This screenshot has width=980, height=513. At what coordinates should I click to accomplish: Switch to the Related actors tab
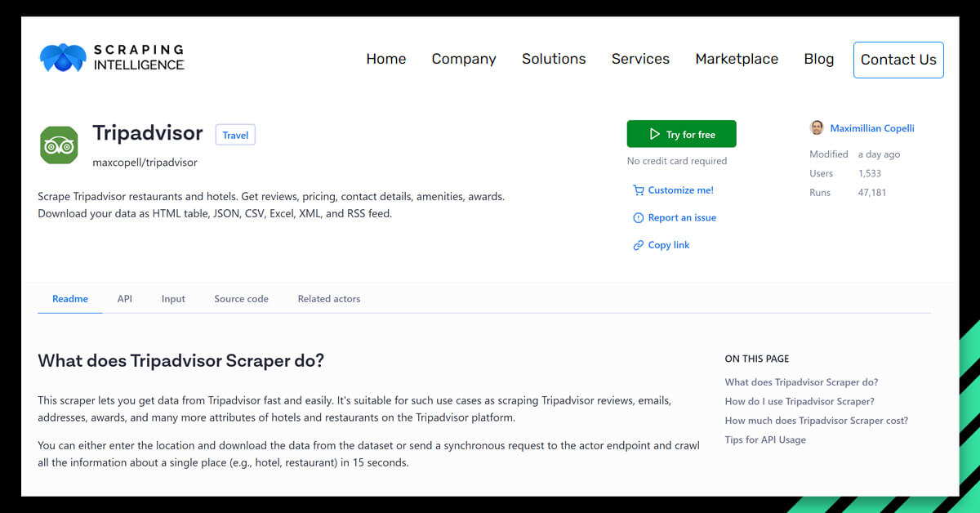click(x=329, y=299)
